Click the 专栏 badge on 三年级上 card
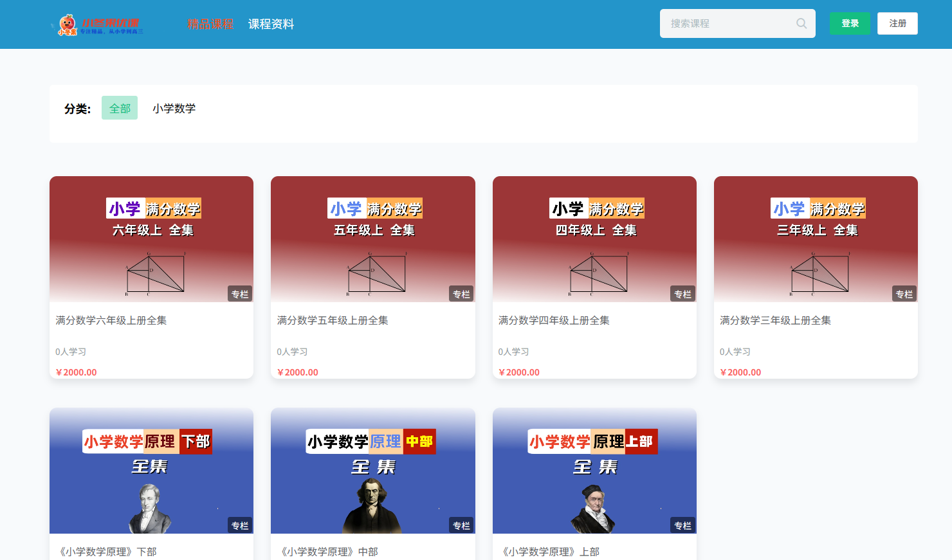Viewport: 952px width, 560px height. coord(904,294)
